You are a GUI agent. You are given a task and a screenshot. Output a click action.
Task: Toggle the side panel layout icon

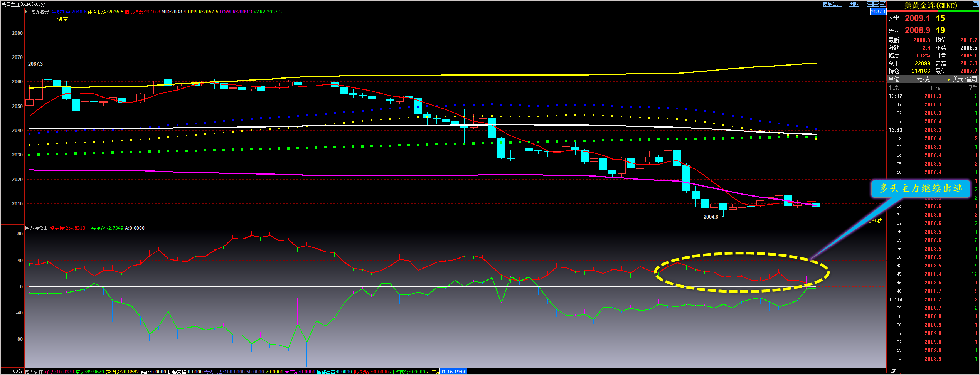882,4
